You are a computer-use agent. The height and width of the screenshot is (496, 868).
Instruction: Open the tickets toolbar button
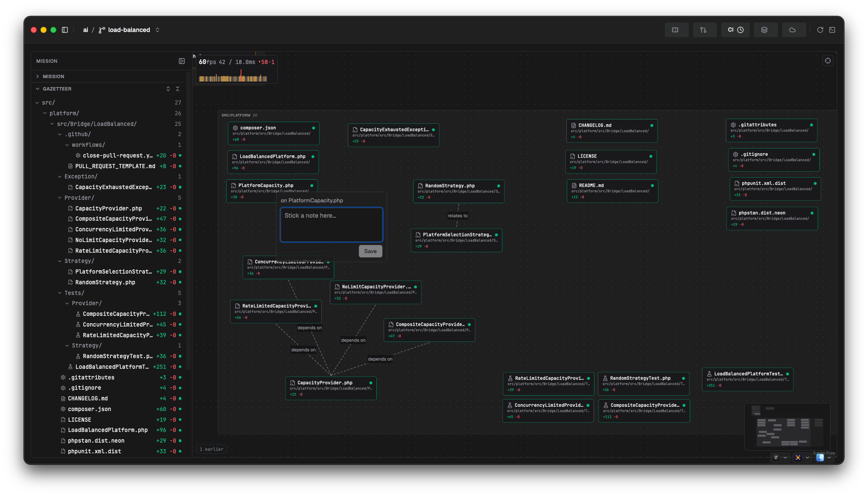pos(676,30)
